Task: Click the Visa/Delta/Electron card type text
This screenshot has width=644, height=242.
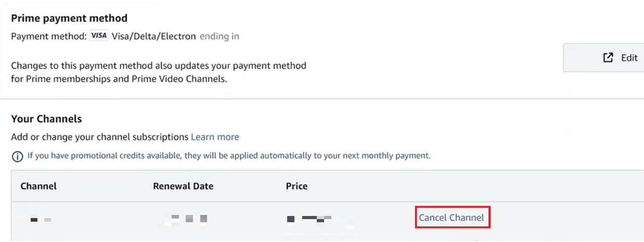Action: coord(153,36)
